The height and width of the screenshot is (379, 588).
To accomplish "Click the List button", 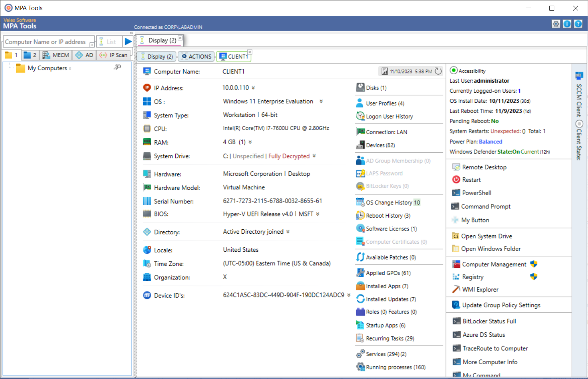I will click(109, 42).
